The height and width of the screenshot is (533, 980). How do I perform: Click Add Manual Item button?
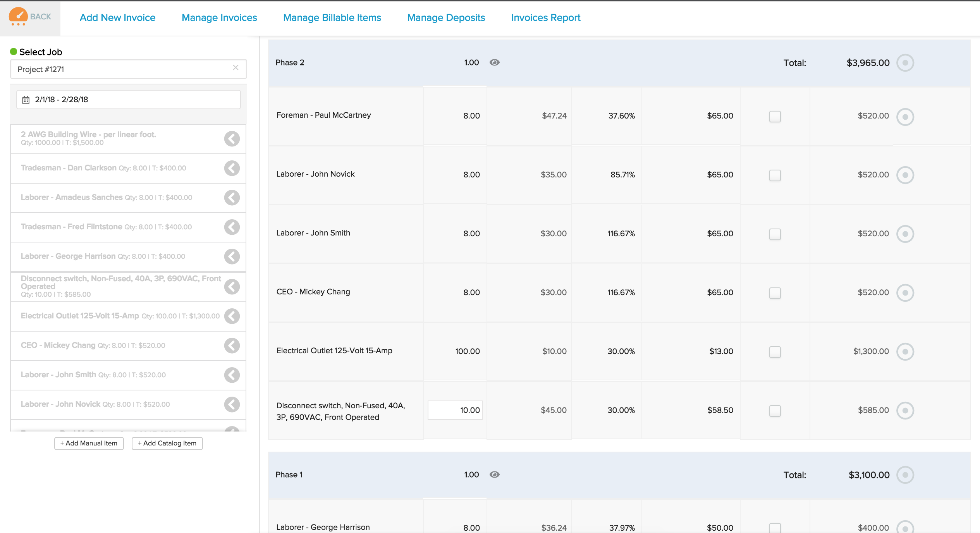(x=89, y=443)
